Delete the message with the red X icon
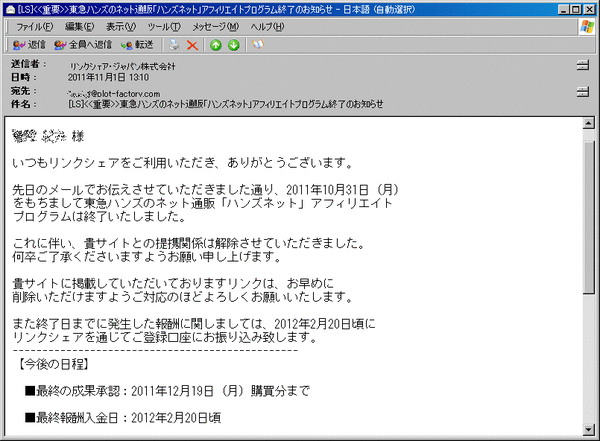This screenshot has height=441, width=600. pos(192,46)
